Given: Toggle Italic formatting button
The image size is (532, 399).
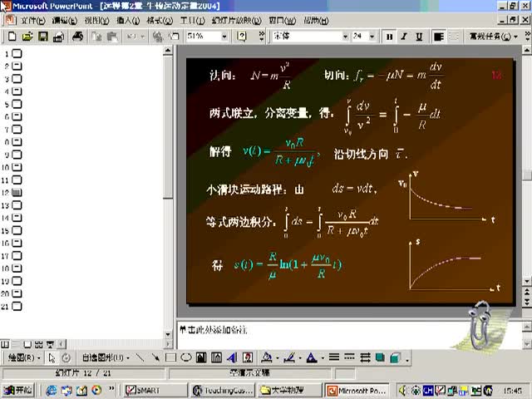Looking at the screenshot, I should pyautogui.click(x=404, y=37).
